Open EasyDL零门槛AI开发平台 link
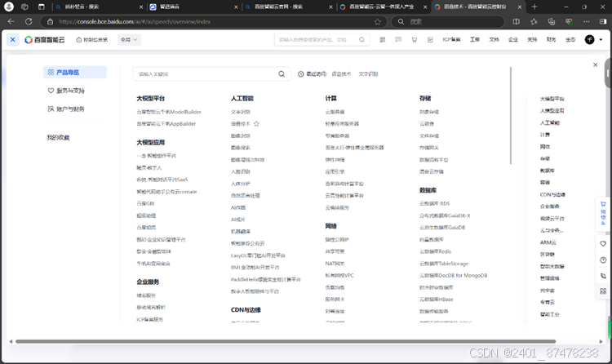Image resolution: width=612 pixels, height=364 pixels. (x=258, y=255)
